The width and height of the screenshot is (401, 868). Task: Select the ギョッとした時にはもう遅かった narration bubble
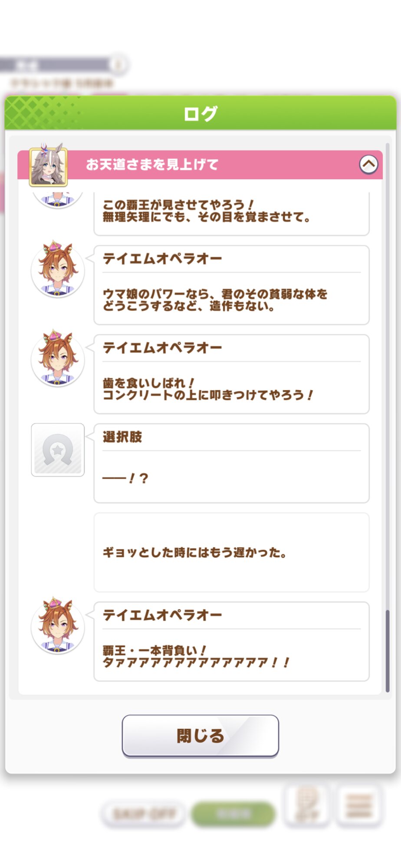(x=231, y=552)
